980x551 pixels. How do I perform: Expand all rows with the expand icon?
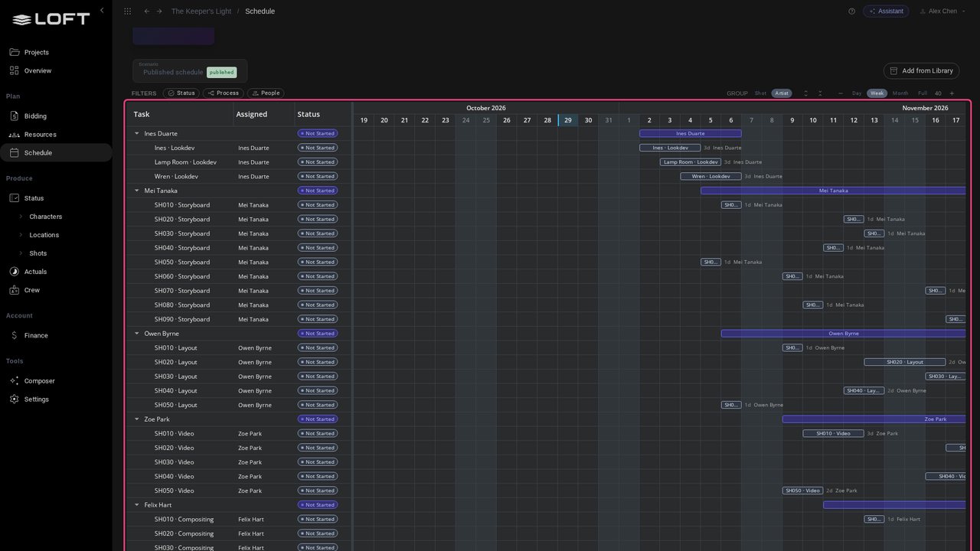coord(805,93)
